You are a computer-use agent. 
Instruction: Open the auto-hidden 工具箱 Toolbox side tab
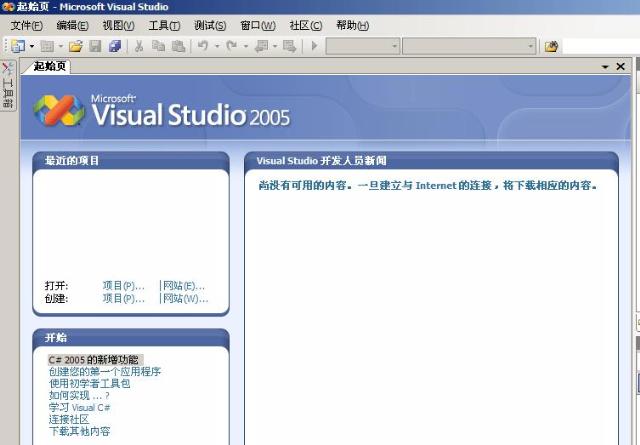8,85
